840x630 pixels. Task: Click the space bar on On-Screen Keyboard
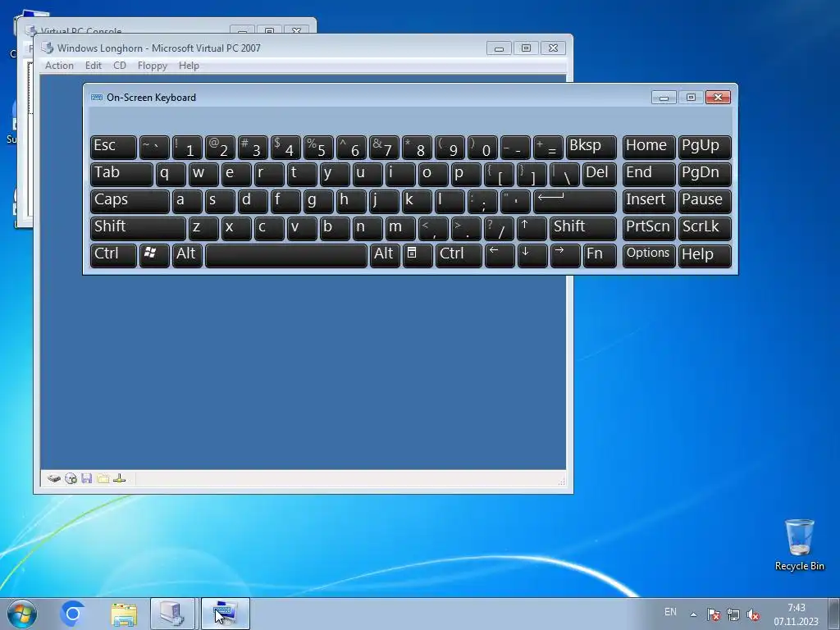coord(286,255)
